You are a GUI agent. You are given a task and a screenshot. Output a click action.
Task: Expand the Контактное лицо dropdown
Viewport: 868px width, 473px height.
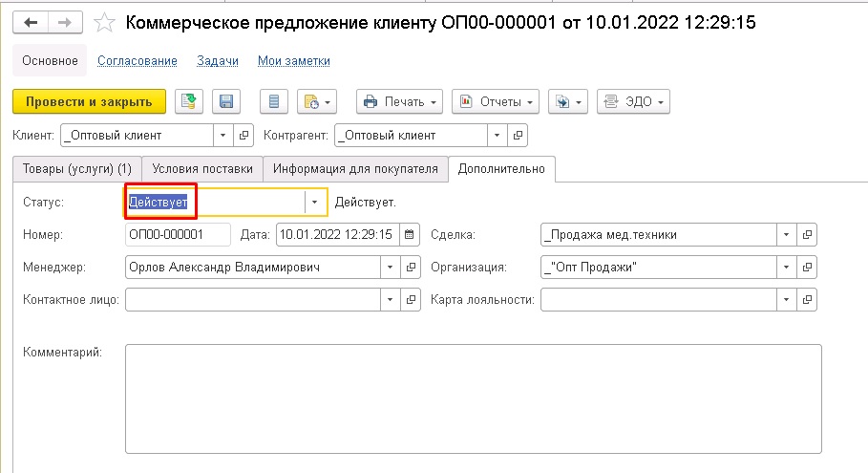(x=390, y=300)
